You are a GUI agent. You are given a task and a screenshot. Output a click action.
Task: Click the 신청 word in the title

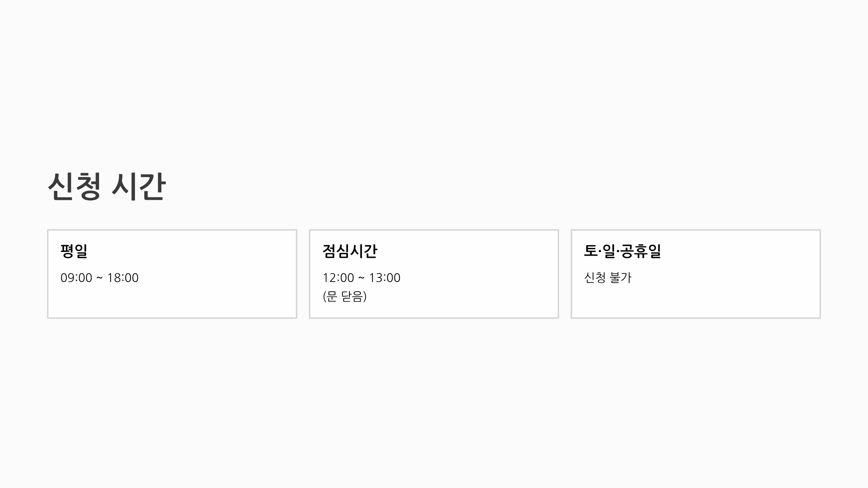74,187
